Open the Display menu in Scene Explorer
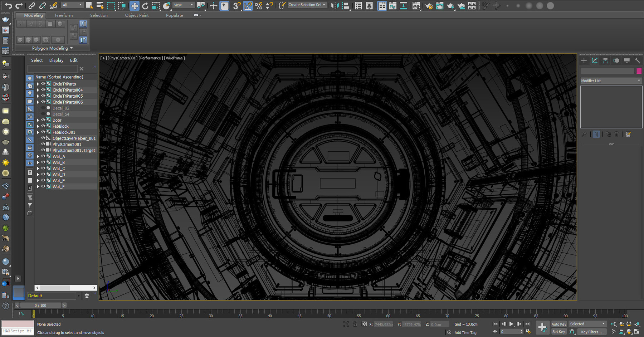The height and width of the screenshot is (337, 644). (56, 60)
